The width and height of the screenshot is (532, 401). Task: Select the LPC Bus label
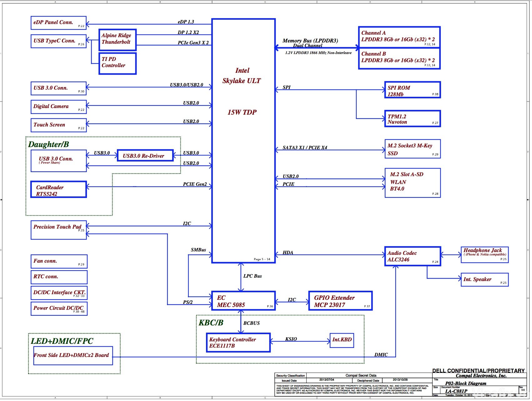(x=253, y=276)
